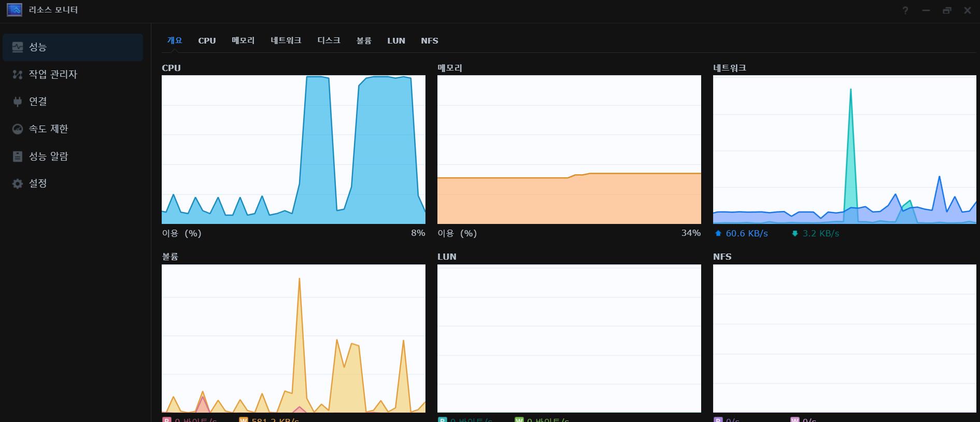Click the blue upload arrow in network legend
Viewport: 980px width, 422px height.
click(x=718, y=234)
